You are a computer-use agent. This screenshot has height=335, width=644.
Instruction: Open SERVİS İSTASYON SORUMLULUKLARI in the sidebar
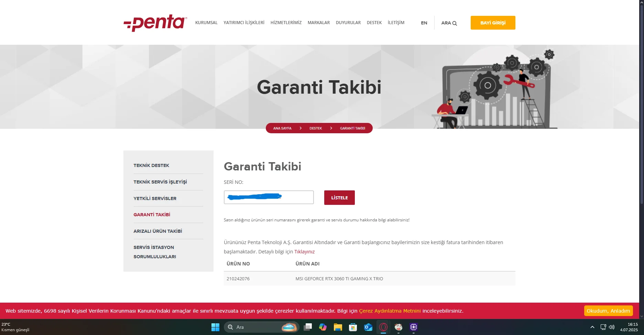pos(155,252)
